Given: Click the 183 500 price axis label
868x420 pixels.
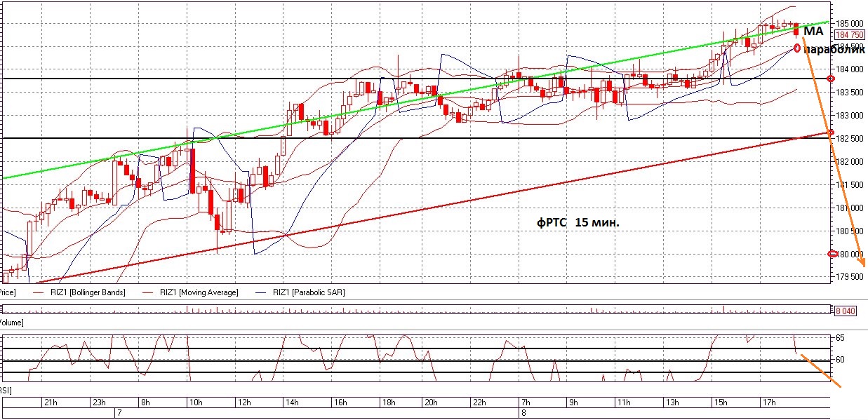Looking at the screenshot, I should click(850, 92).
